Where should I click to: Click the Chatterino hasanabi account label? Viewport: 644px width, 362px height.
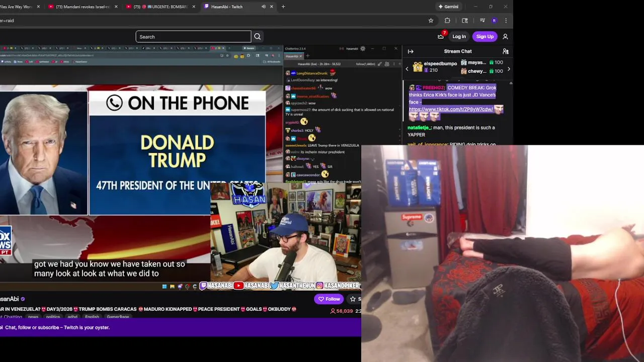[x=352, y=49]
